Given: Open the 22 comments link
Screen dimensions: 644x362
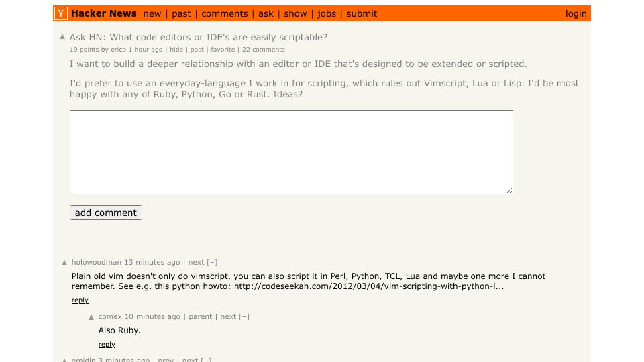Looking at the screenshot, I should pyautogui.click(x=263, y=49).
